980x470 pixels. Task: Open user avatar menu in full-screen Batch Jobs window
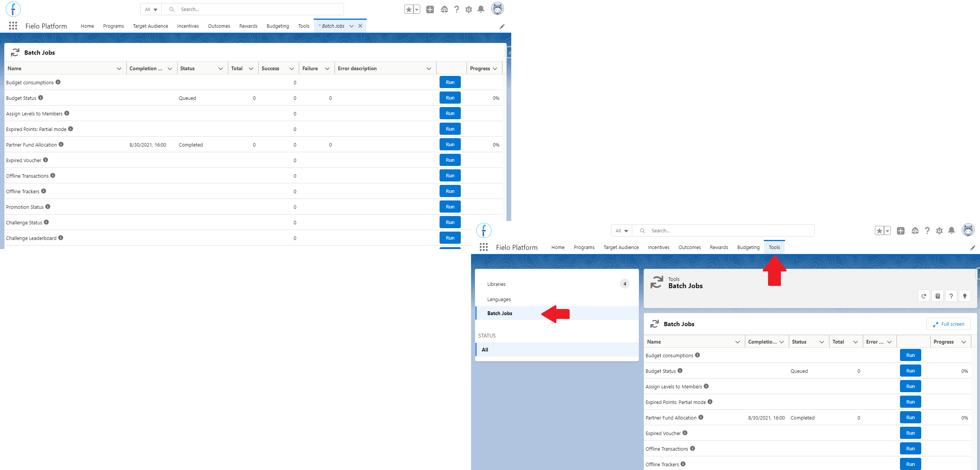[498, 8]
